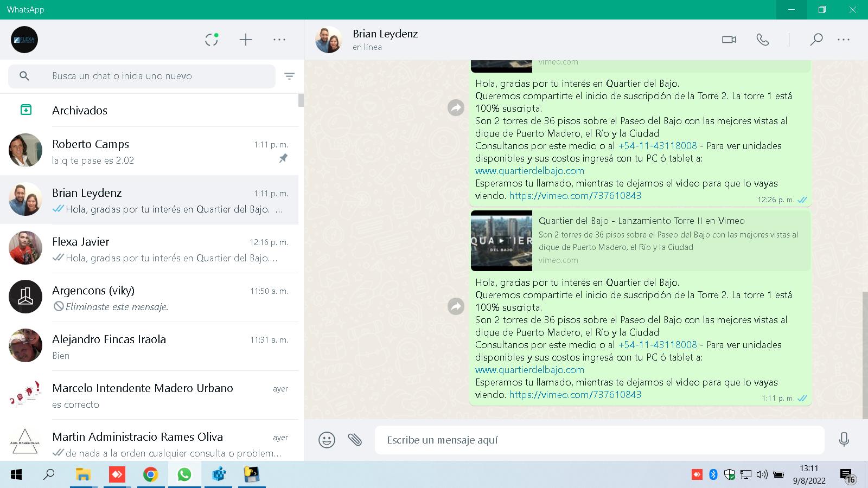
Task: Open Flexa Javier chat
Action: click(149, 249)
